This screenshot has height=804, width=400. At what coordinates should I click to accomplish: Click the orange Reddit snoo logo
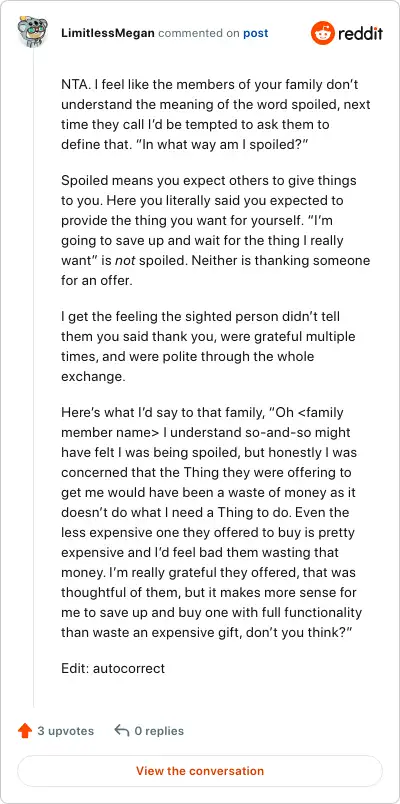(x=323, y=33)
